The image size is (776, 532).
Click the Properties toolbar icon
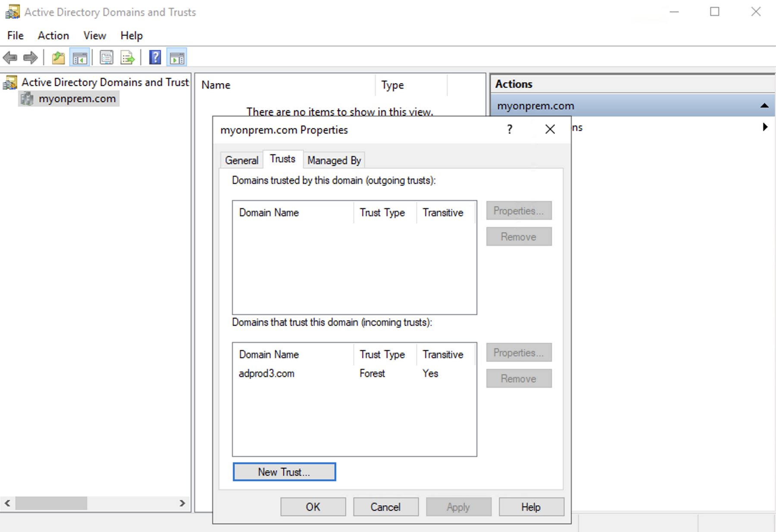pos(106,57)
